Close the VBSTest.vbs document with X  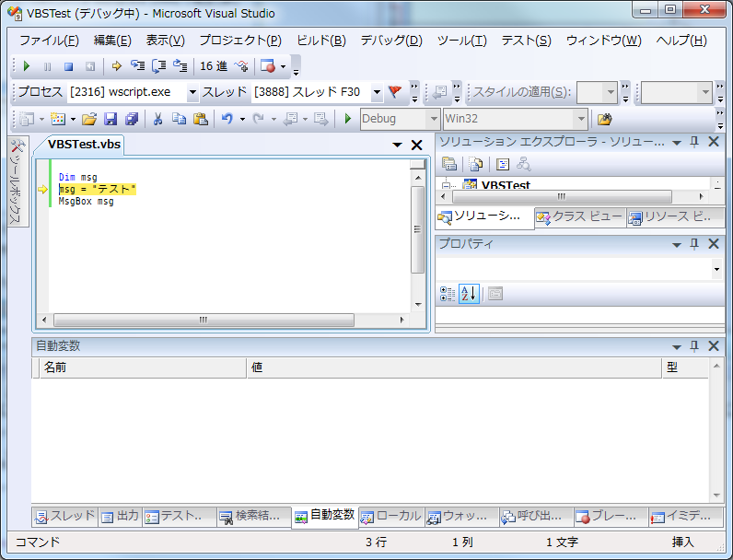(x=416, y=145)
